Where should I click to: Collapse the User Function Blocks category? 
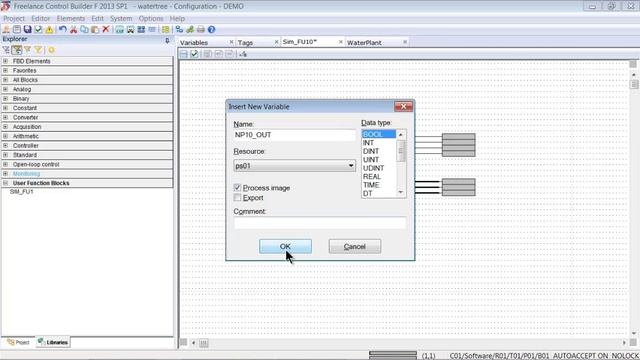pyautogui.click(x=5, y=183)
